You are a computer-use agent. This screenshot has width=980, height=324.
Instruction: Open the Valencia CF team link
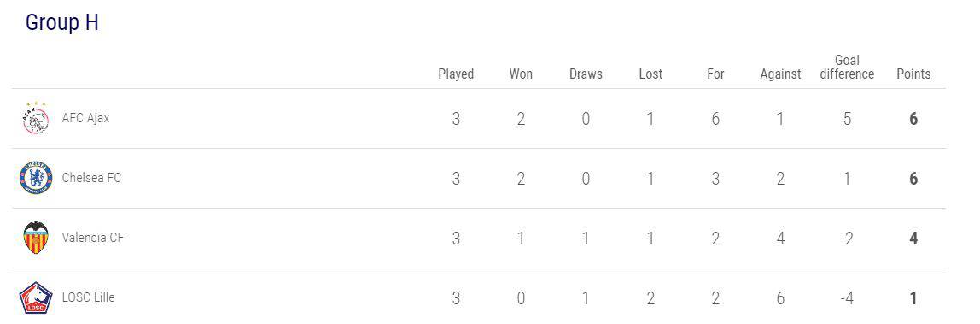(92, 238)
